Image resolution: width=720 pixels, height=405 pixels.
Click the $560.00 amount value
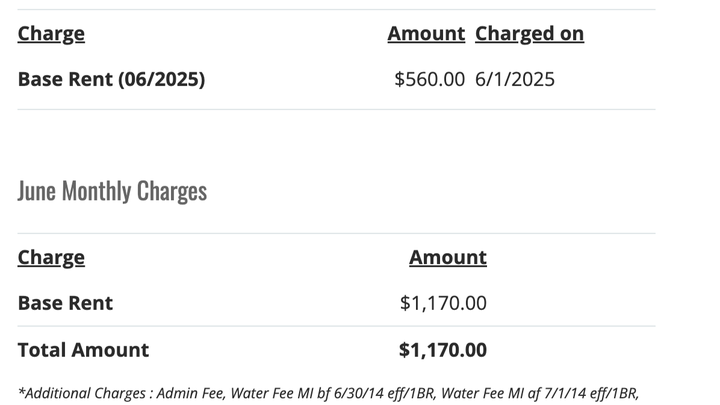(x=429, y=79)
